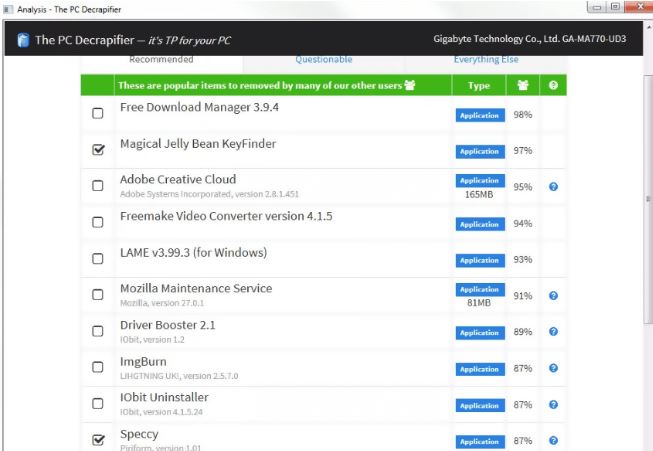This screenshot has height=451, width=653.
Task: Check the IObit Uninstaller checkbox
Action: coord(97,403)
